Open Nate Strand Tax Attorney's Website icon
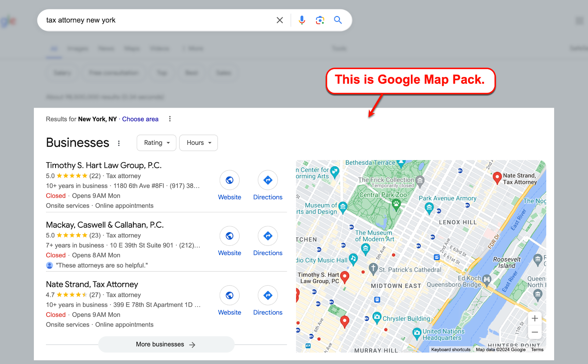588x364 pixels. point(229,295)
